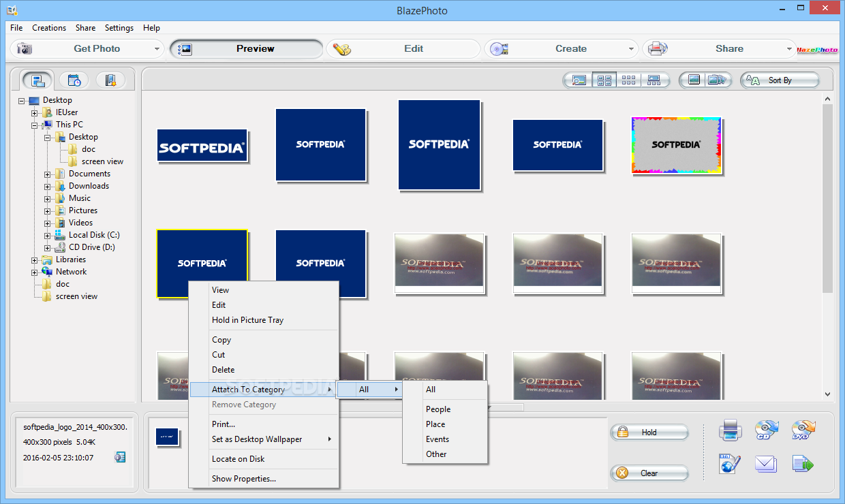Expand the Documents tree node
This screenshot has width=845, height=504.
tap(48, 174)
